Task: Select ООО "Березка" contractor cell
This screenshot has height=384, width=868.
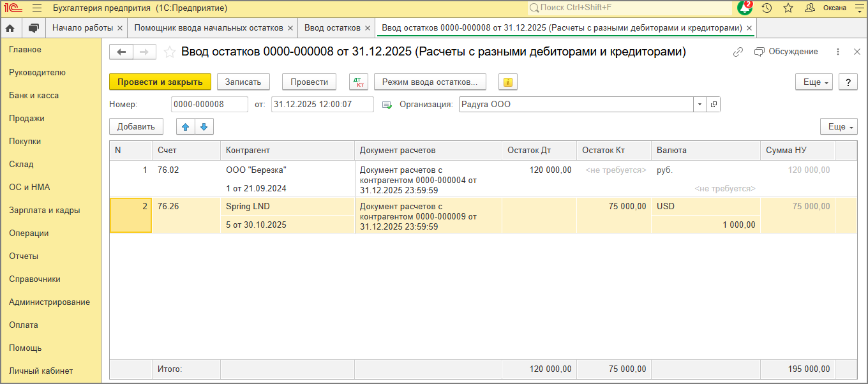Action: [x=288, y=170]
